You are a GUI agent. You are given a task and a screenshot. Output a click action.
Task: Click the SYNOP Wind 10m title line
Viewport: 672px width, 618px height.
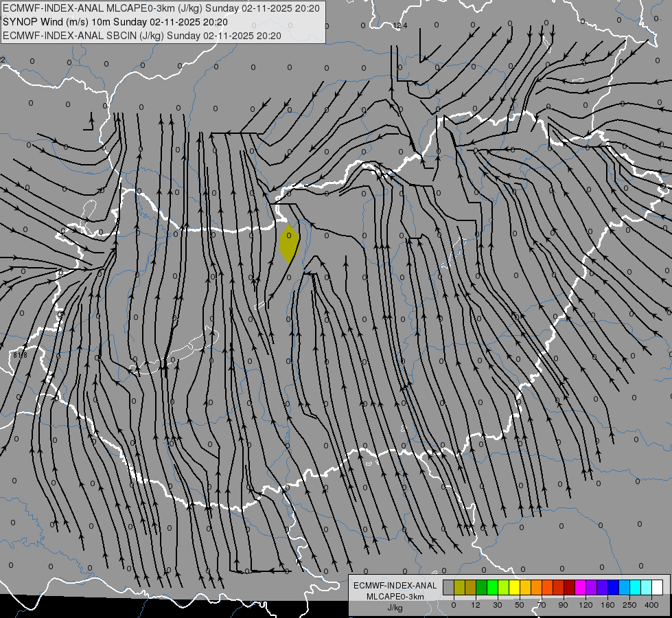click(115, 22)
